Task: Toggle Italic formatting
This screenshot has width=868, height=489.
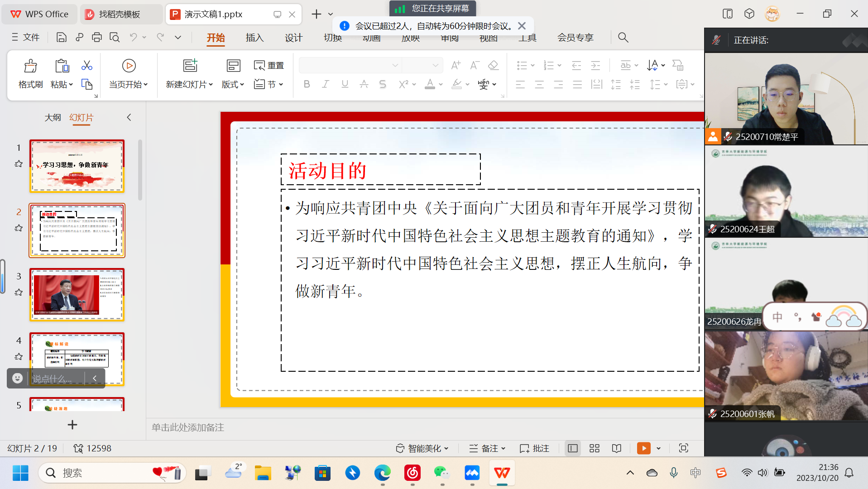Action: coord(326,84)
